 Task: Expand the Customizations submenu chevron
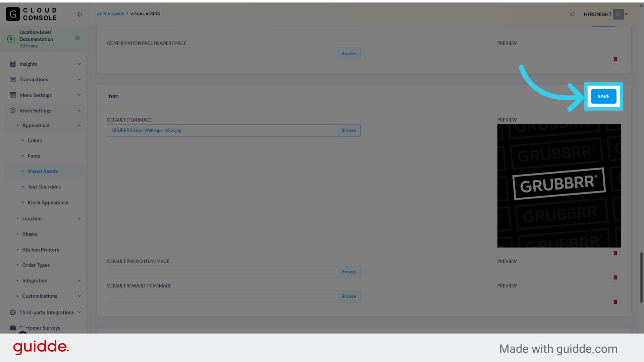point(79,296)
